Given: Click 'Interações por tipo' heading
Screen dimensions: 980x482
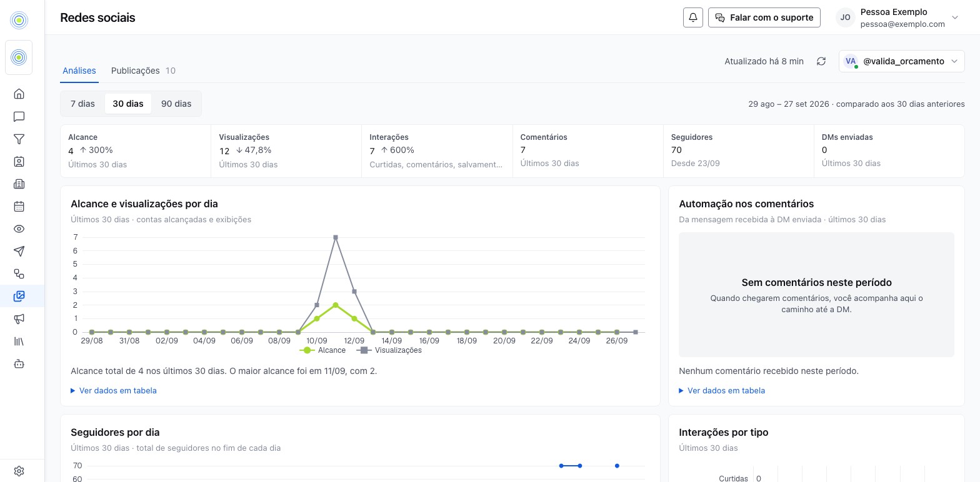Looking at the screenshot, I should [724, 432].
